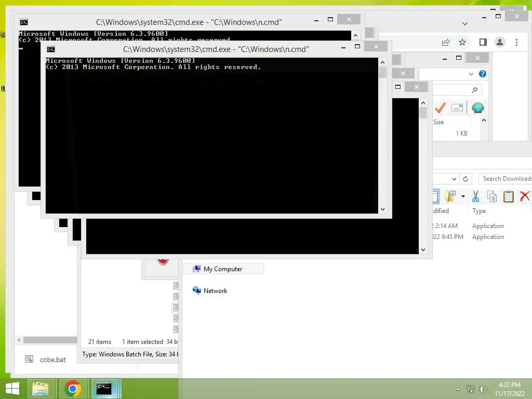Open the address dropdown in Downloads window

(454, 179)
